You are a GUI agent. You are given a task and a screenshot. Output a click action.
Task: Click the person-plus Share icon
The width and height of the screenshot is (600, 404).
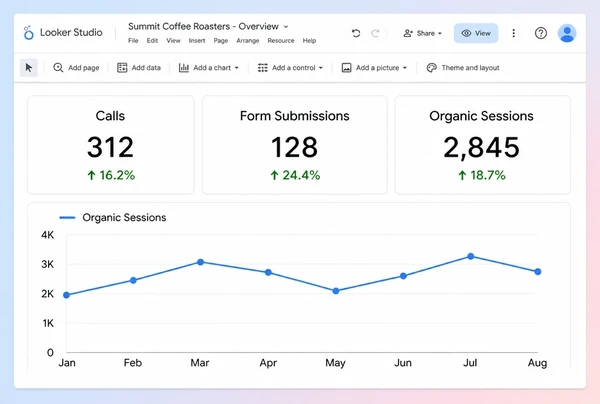pos(408,33)
